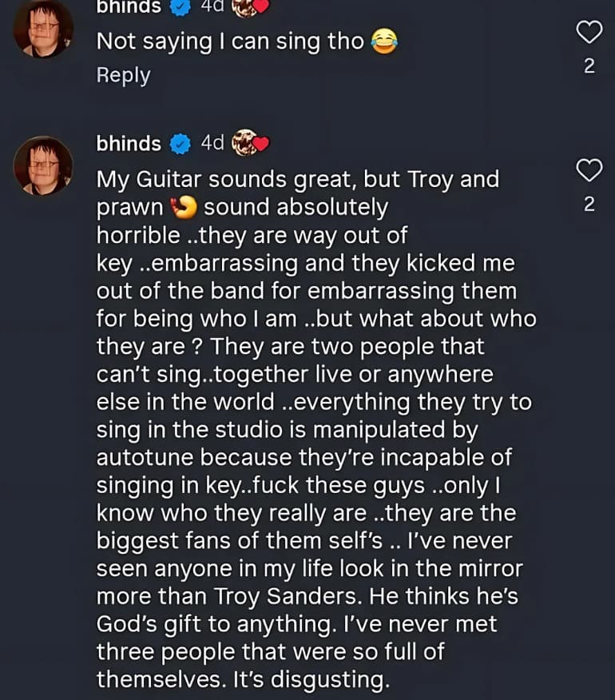Open the profile picture beside the first comment
Screen dimensions: 615x700
point(43,29)
